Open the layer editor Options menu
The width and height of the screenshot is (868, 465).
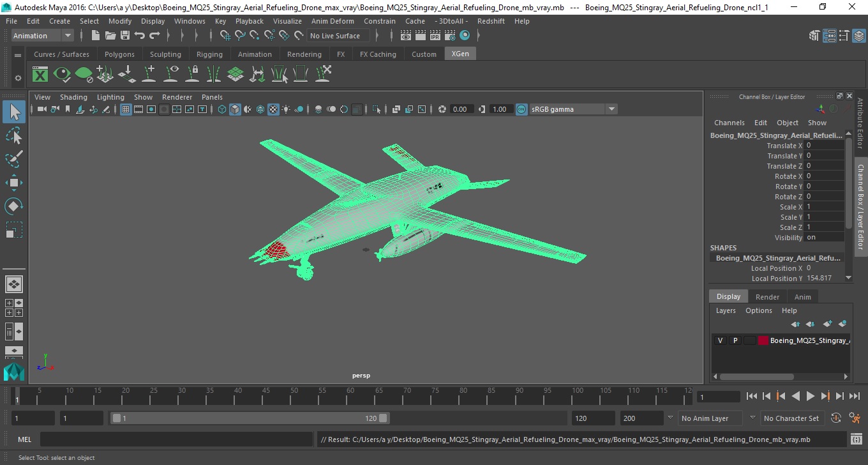(x=759, y=310)
